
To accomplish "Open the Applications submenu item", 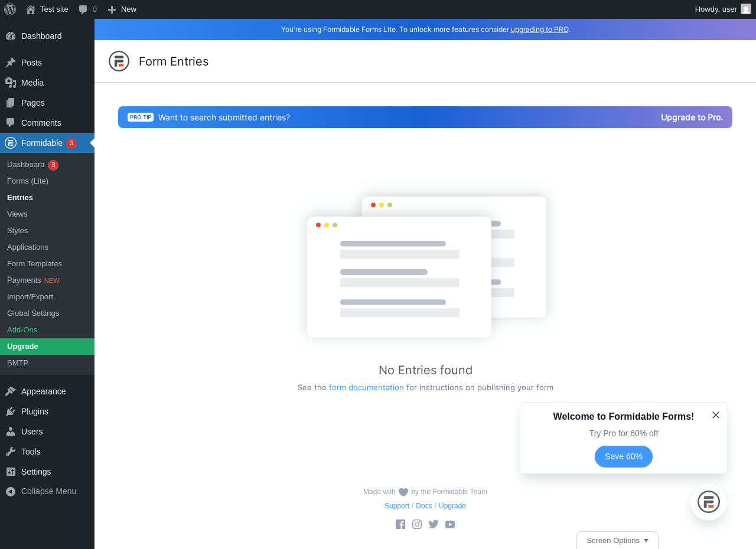I will [47, 247].
